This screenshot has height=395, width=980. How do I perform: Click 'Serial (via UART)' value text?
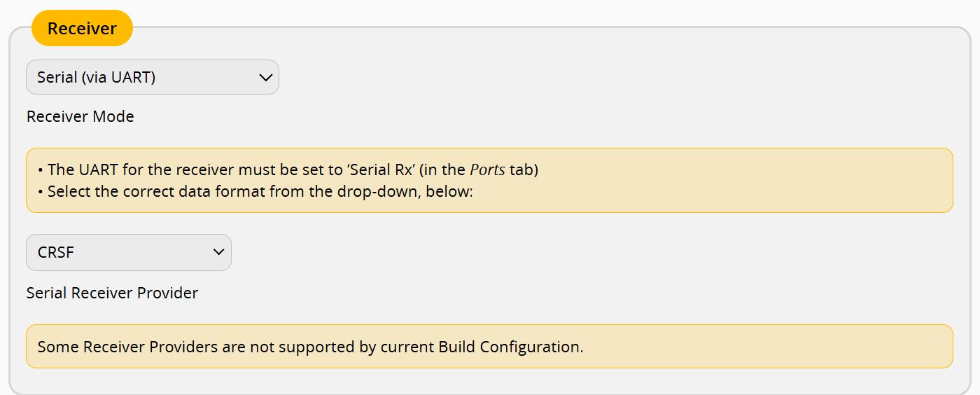[96, 77]
